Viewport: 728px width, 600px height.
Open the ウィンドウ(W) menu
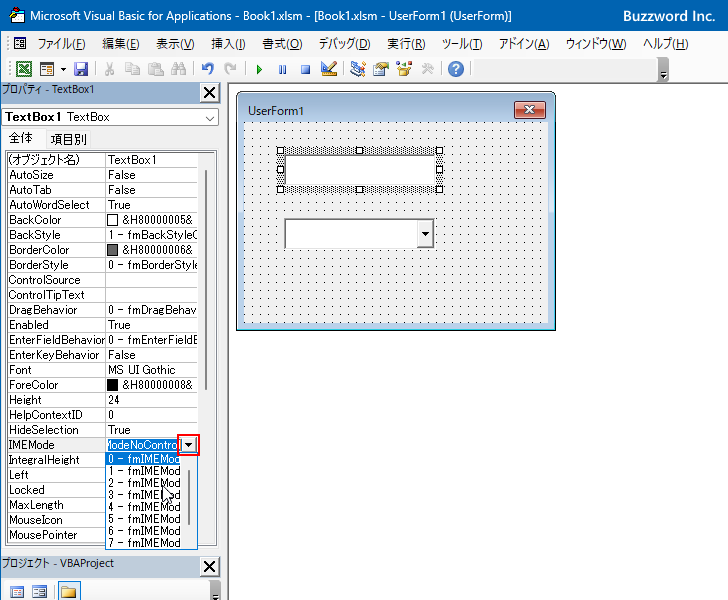coord(596,44)
